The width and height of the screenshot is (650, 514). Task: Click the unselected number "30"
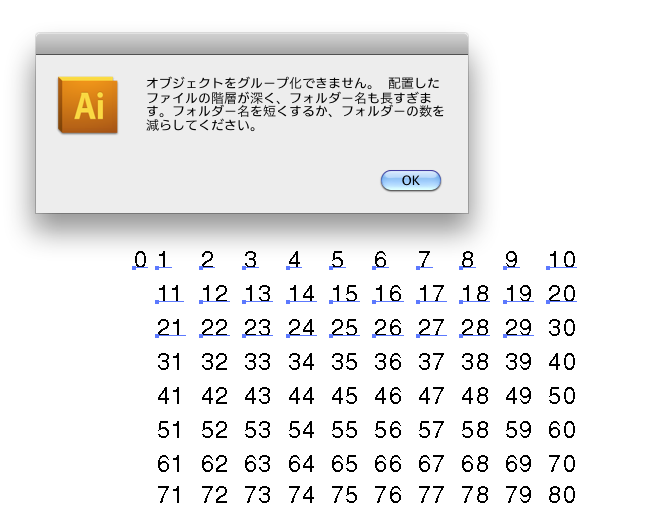(562, 328)
